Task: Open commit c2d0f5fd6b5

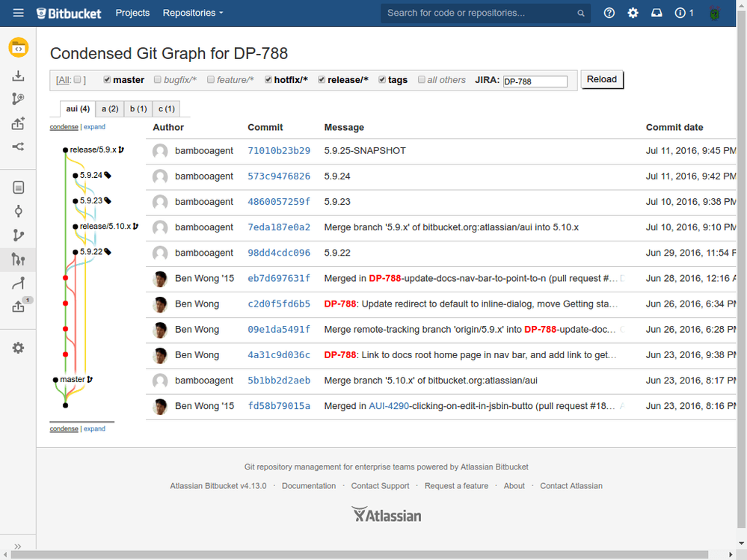Action: (x=279, y=304)
